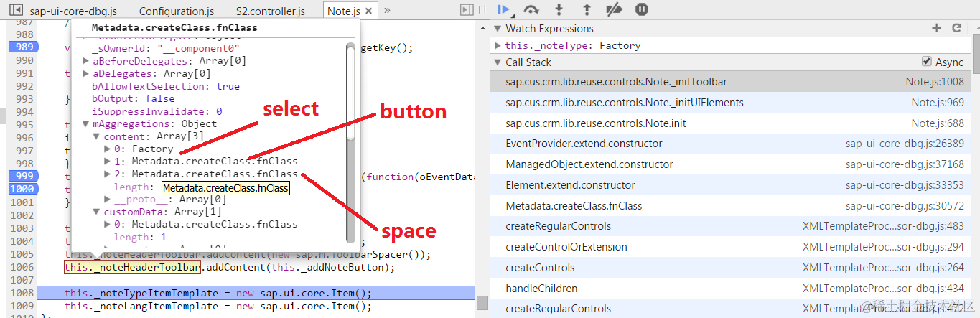
Task: Step out of the current function
Action: [587, 9]
